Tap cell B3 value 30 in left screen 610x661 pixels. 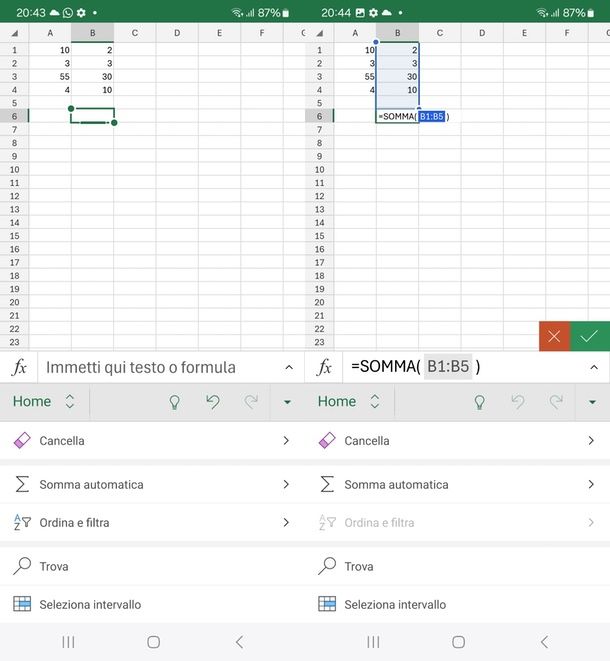click(92, 77)
